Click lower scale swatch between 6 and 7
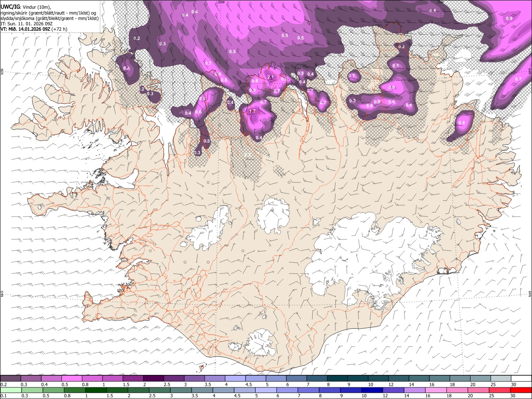The height and width of the screenshot is (399, 532). 287,390
